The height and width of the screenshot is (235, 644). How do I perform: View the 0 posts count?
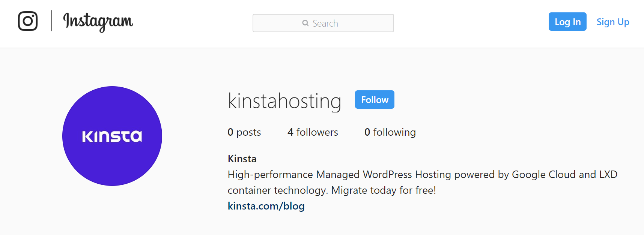click(244, 132)
